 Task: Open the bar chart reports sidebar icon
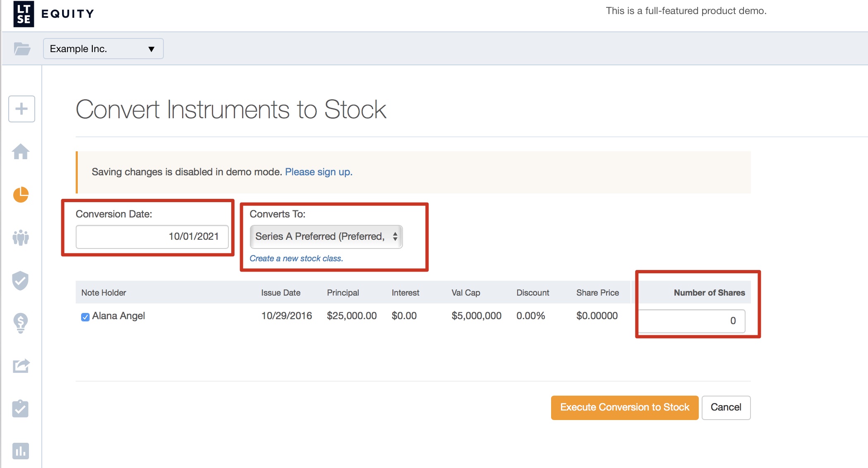[21, 451]
